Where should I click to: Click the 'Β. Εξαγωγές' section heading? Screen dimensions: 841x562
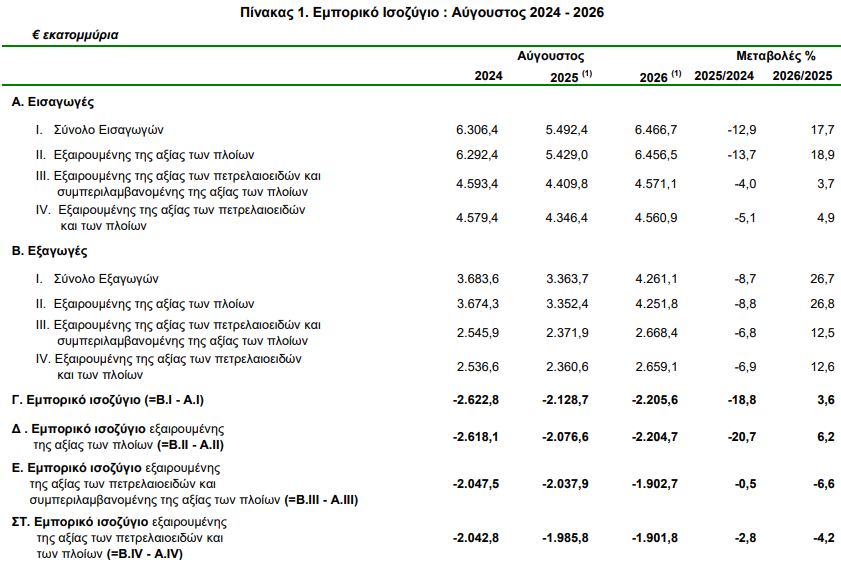click(49, 251)
